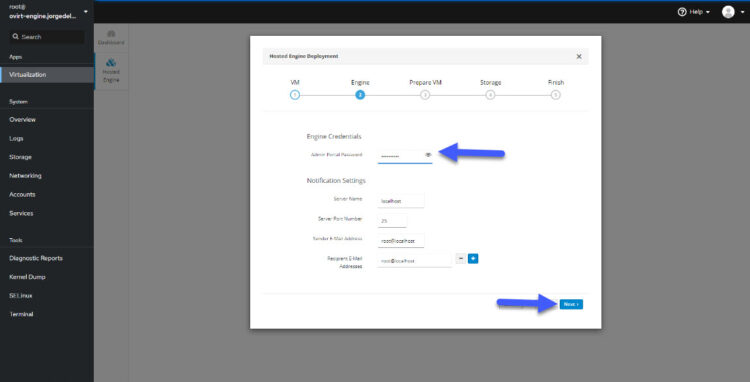Image resolution: width=750 pixels, height=382 pixels.
Task: Add recipient with the plus button
Action: tap(473, 259)
